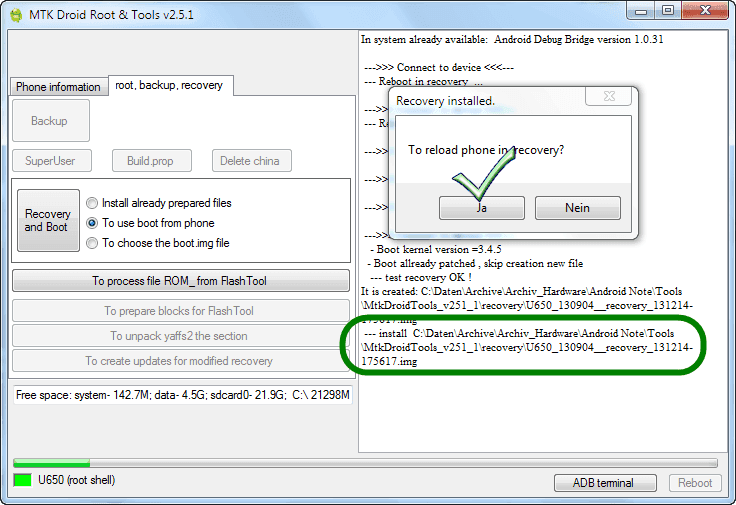736x505 pixels.
Task: Click the SuperUser button
Action: [x=52, y=161]
